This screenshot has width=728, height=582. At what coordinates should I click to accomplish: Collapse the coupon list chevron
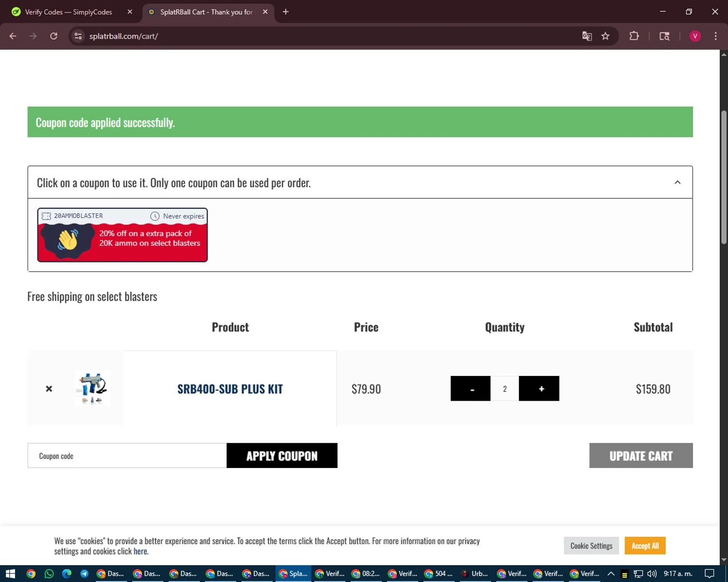click(678, 182)
